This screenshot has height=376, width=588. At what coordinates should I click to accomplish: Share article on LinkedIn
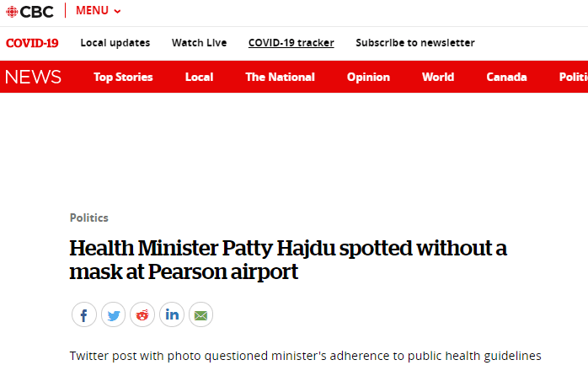point(172,315)
